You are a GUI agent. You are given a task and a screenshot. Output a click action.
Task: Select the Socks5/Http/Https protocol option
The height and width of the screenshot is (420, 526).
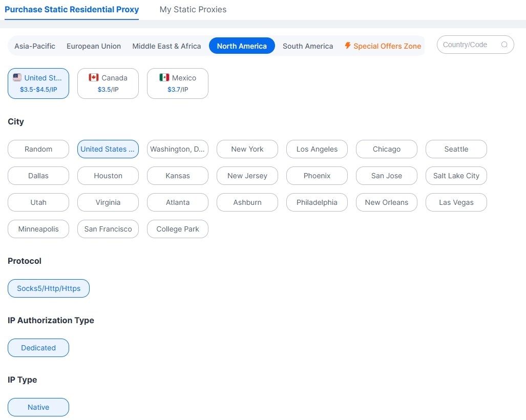click(x=49, y=288)
